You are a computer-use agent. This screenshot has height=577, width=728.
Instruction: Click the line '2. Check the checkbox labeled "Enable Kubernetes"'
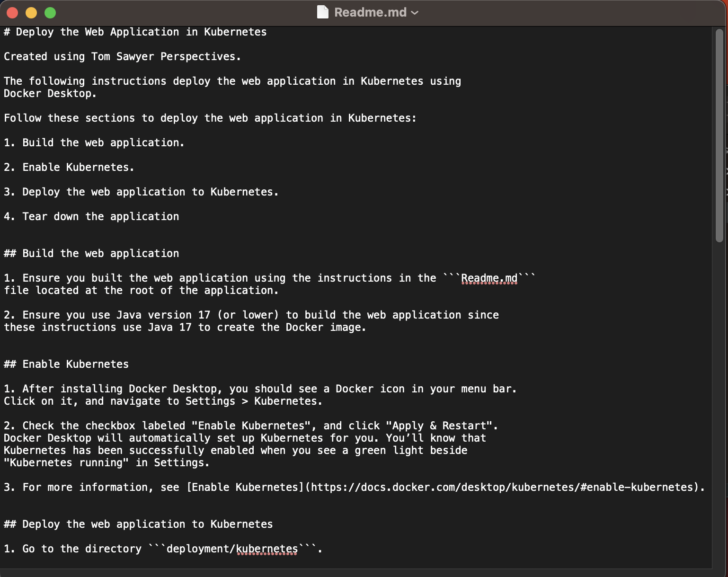coord(251,426)
